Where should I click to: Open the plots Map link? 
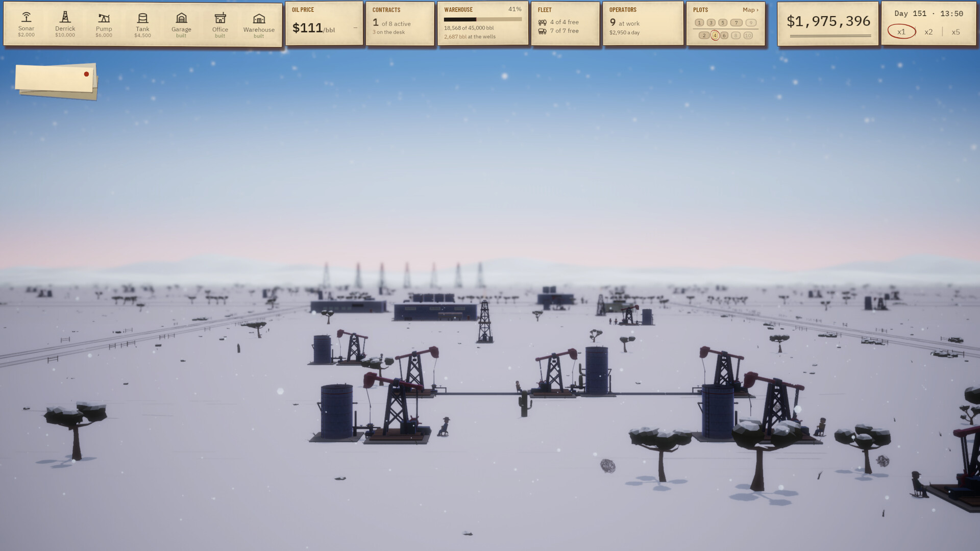point(750,10)
